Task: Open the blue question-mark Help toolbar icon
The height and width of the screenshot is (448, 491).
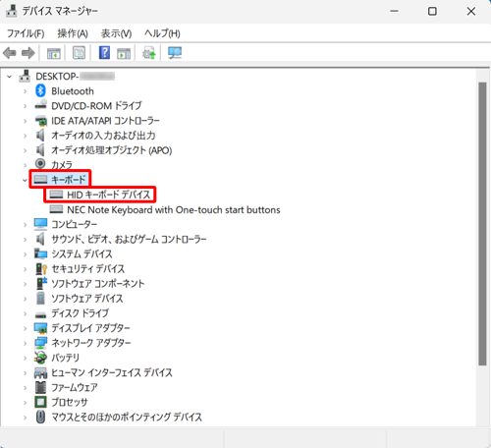Action: pos(104,53)
